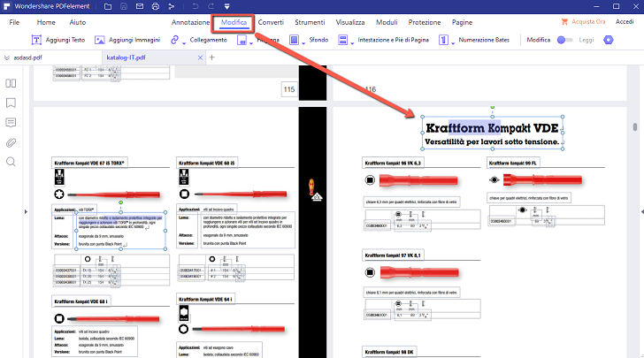Expand the Collegamento dropdown arrow
Screen dimensions: 644x358
coord(184,42)
